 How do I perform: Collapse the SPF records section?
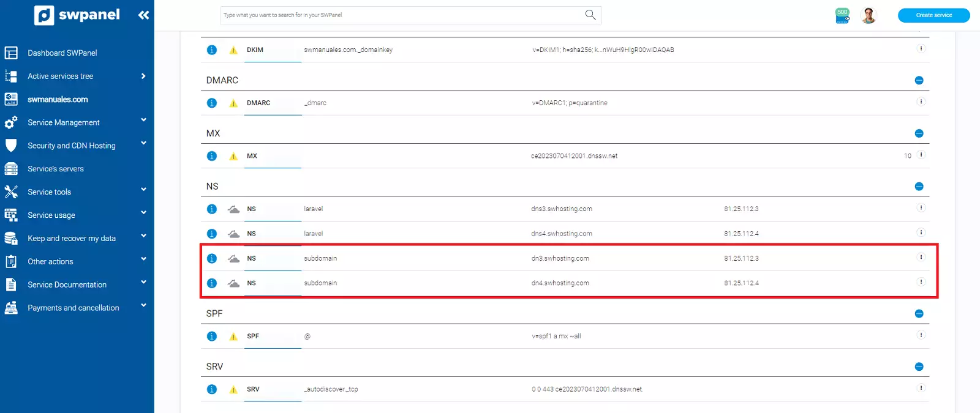point(919,314)
